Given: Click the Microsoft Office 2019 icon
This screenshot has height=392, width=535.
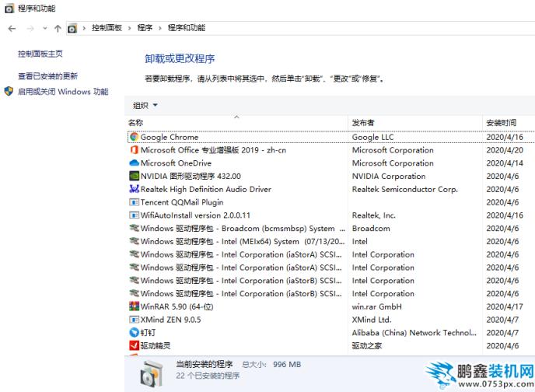Looking at the screenshot, I should click(134, 150).
